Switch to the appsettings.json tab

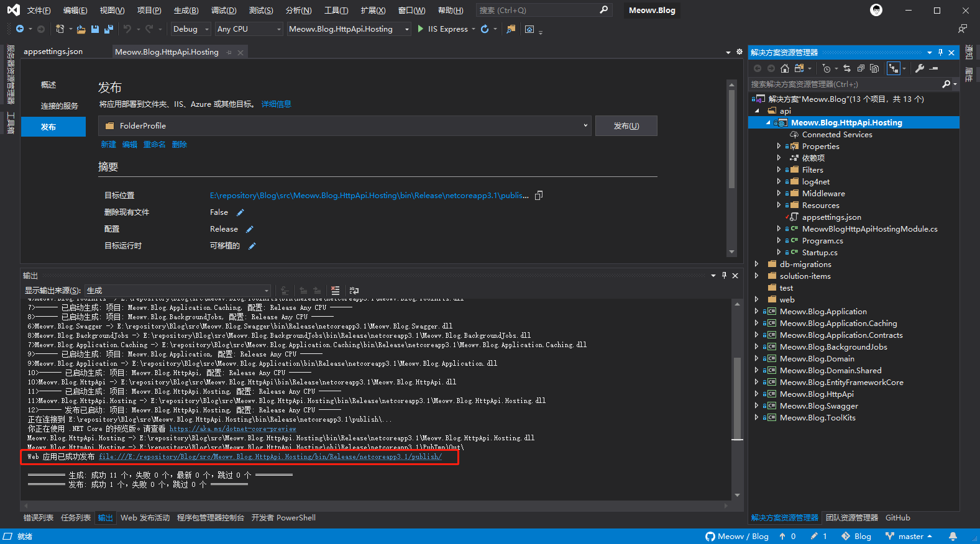[53, 52]
